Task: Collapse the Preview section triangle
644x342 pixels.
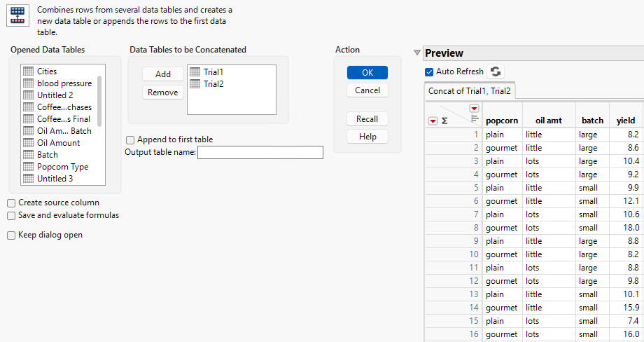Action: tap(417, 53)
